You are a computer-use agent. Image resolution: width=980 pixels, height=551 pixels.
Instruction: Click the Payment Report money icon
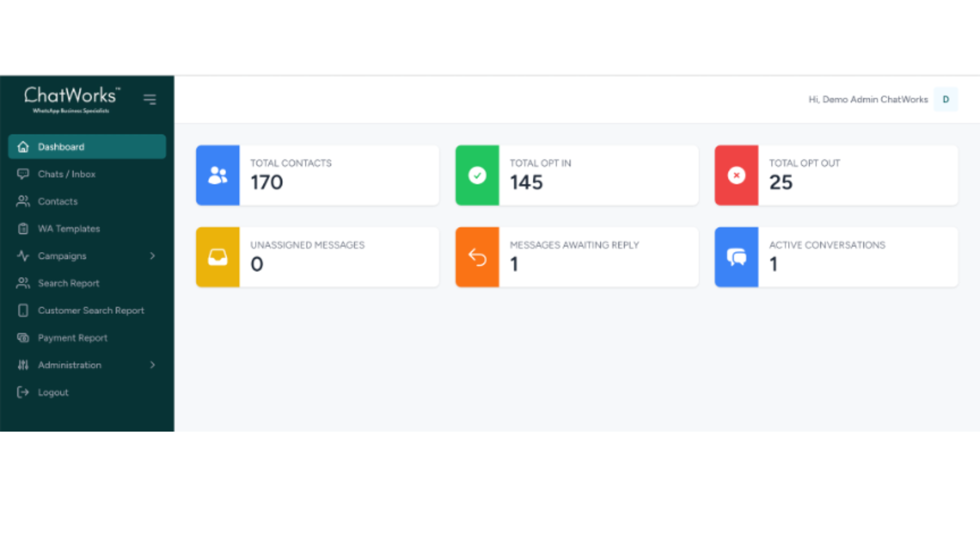click(x=23, y=338)
